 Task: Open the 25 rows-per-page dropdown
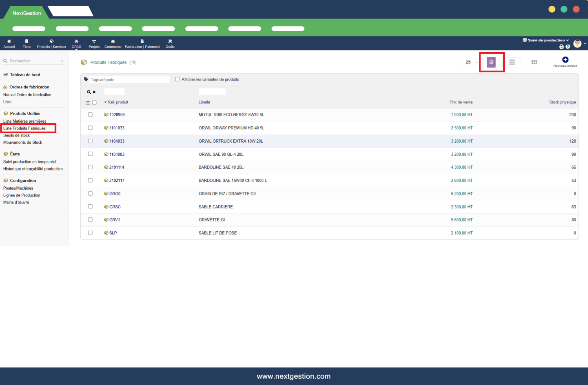pyautogui.click(x=471, y=62)
